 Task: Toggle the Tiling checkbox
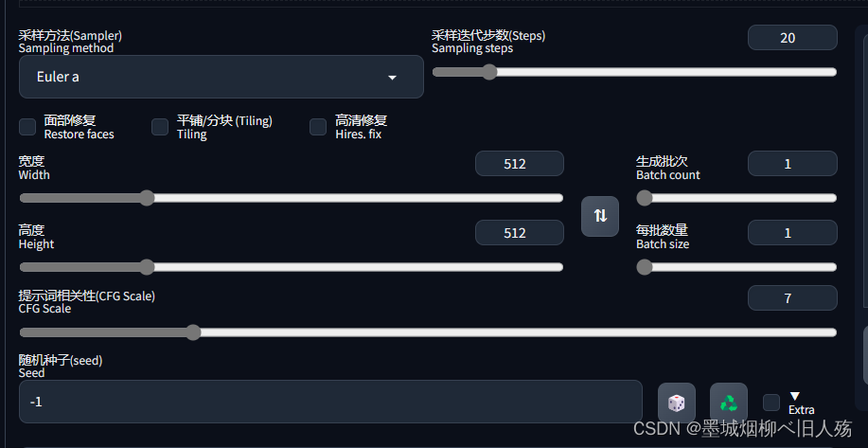(x=160, y=127)
